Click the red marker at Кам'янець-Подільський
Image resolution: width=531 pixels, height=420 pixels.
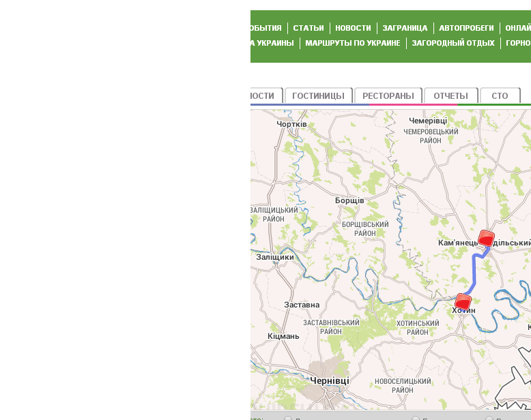click(x=486, y=238)
